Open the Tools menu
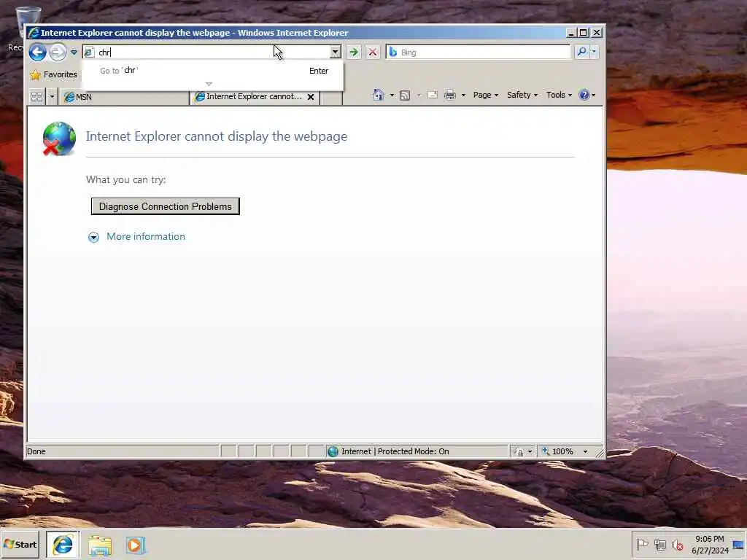Screen dimensions: 747x560 click(x=559, y=96)
